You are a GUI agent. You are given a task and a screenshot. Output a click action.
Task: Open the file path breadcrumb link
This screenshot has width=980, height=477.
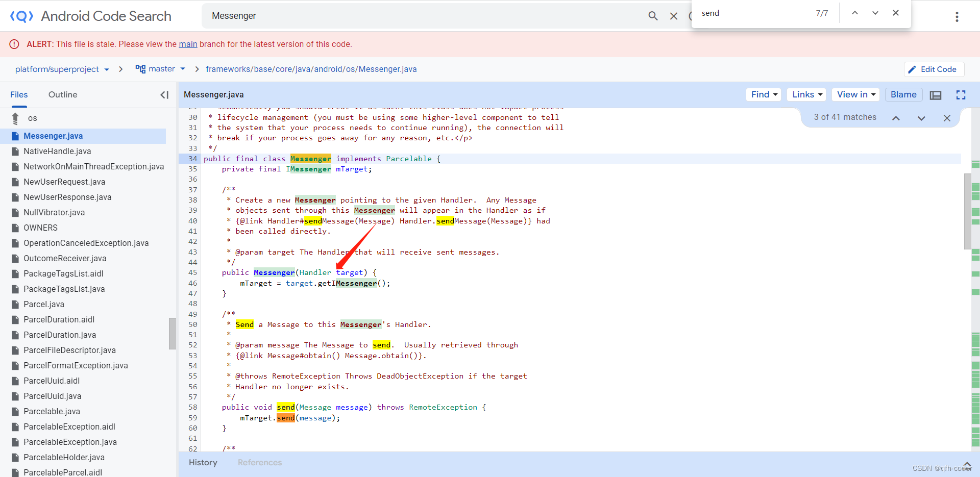[x=311, y=69]
